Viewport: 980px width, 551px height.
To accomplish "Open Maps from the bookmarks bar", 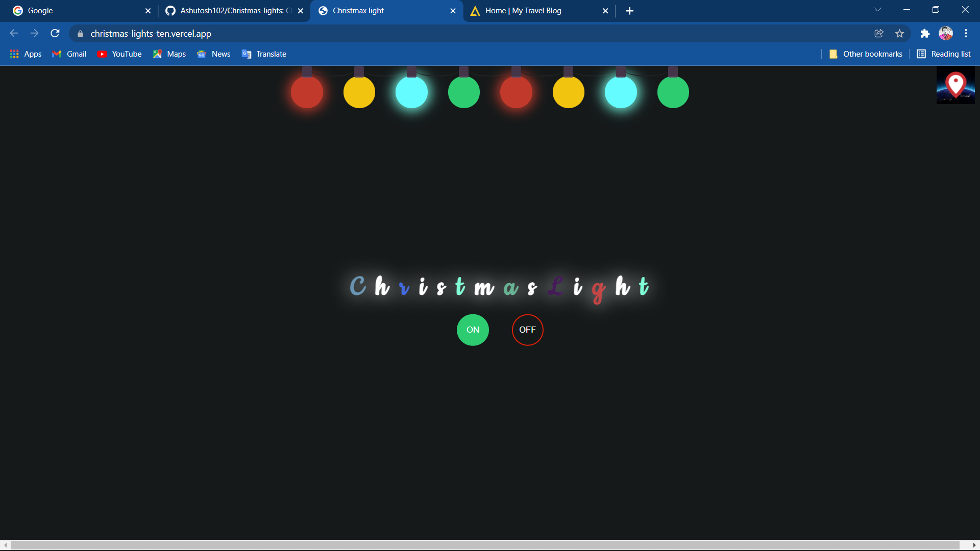I will point(169,54).
